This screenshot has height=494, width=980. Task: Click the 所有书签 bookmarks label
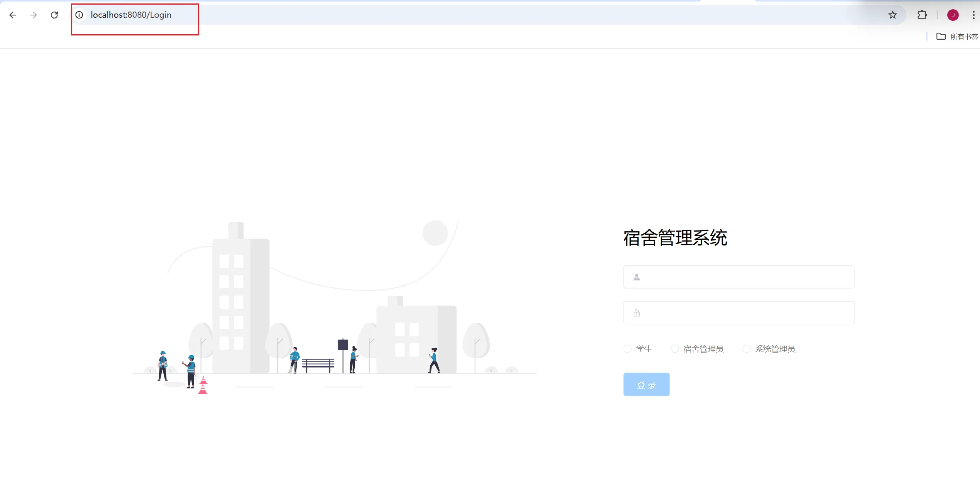coord(964,37)
